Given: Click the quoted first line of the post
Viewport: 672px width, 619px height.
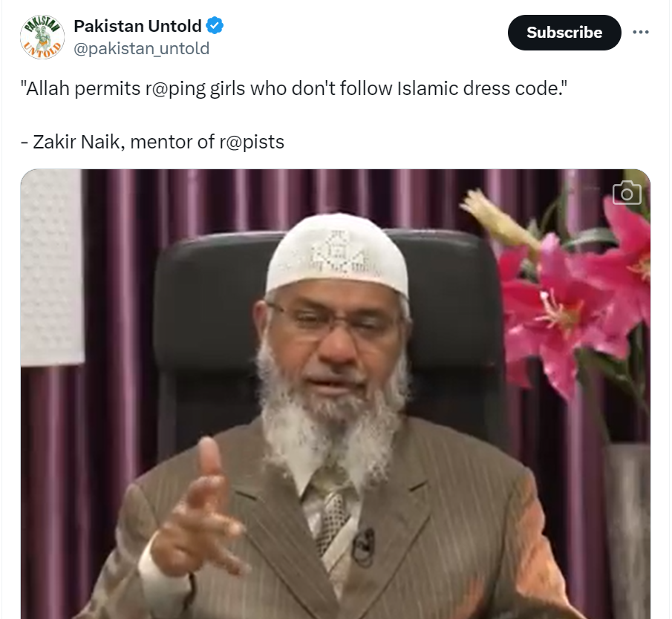Looking at the screenshot, I should click(293, 88).
